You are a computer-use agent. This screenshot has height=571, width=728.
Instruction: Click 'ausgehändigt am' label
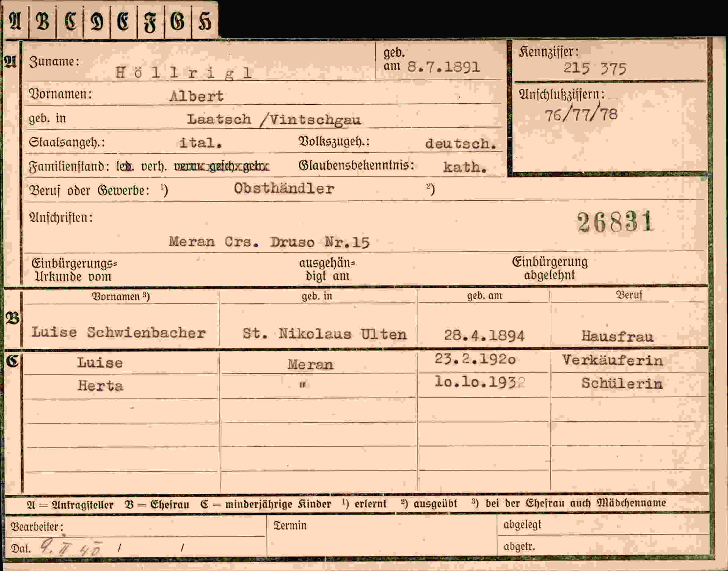coord(327,269)
